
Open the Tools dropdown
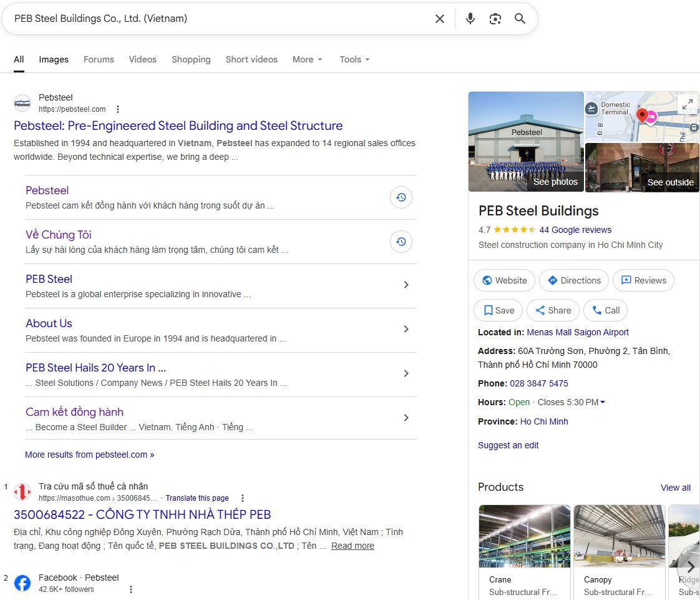pyautogui.click(x=354, y=59)
